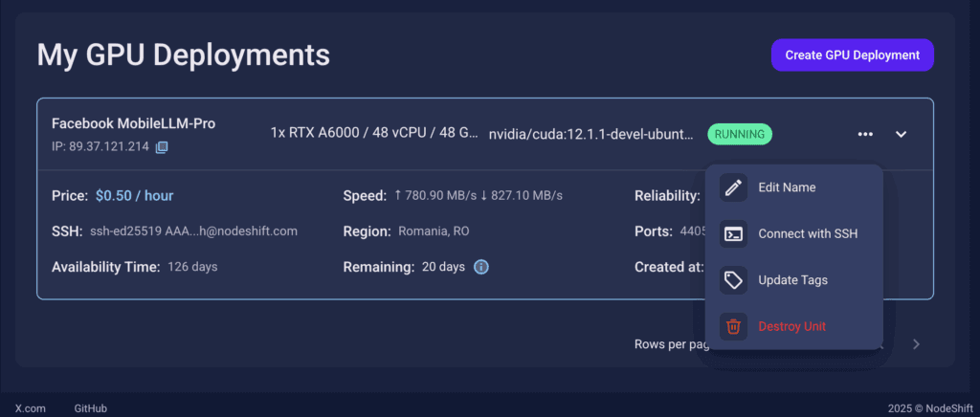Click the info icon beside Remaining days
980x417 pixels.
(481, 267)
